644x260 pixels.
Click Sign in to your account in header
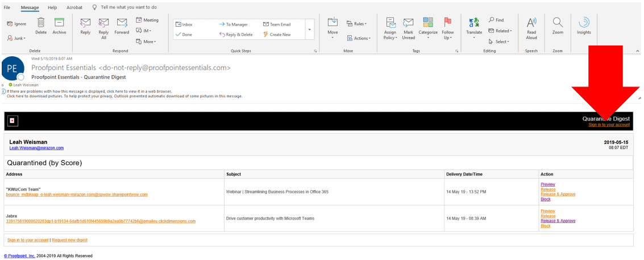609,125
